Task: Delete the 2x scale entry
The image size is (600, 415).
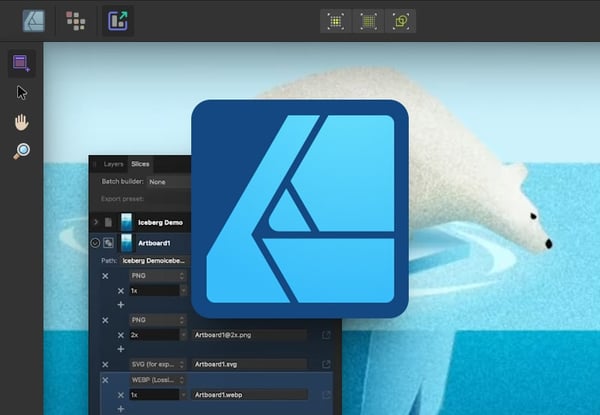Action: point(121,335)
